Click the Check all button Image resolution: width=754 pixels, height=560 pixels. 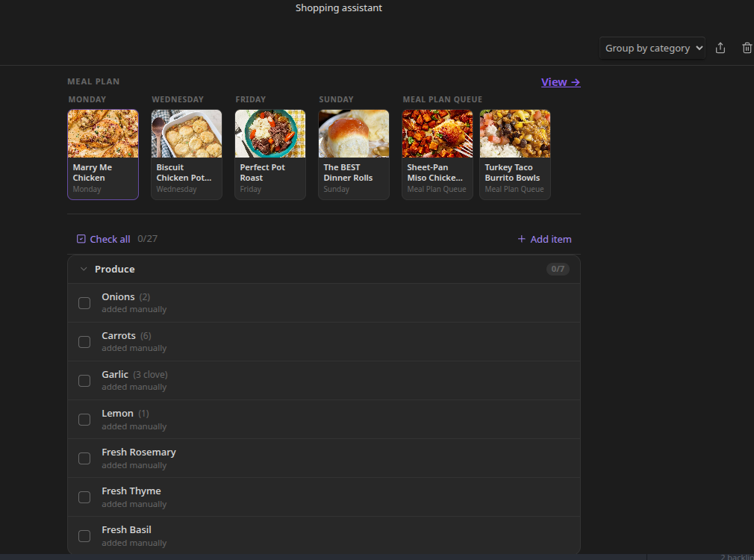click(103, 239)
